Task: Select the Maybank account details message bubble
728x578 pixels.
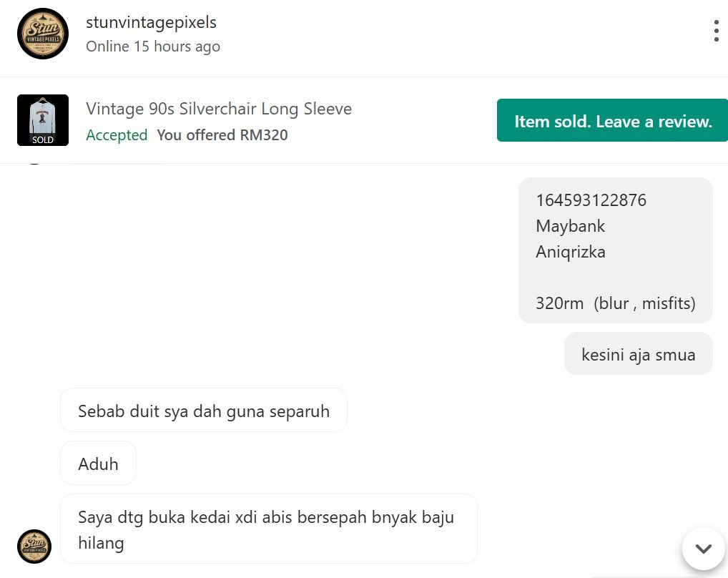Action: tap(615, 250)
